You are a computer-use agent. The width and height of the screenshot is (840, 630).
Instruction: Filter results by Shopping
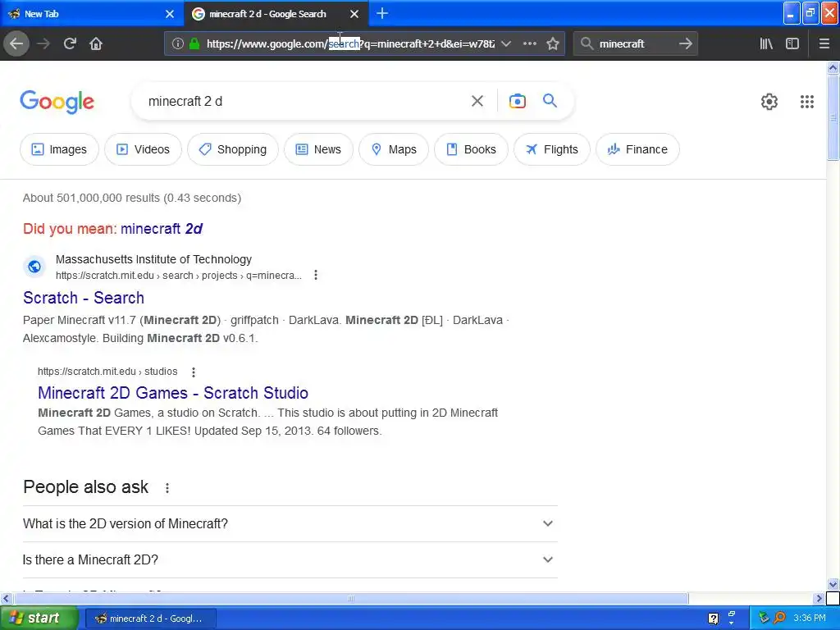click(x=233, y=149)
